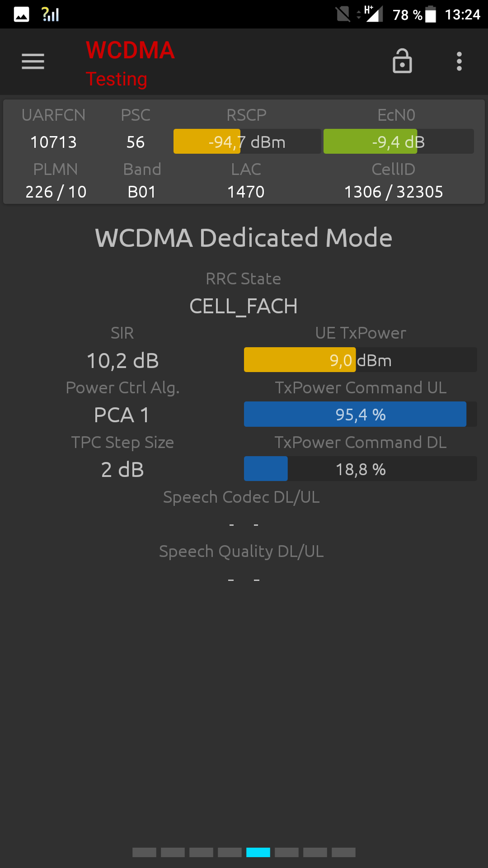Image resolution: width=488 pixels, height=868 pixels.
Task: Tap the WCDMA Testing title
Action: [x=130, y=64]
